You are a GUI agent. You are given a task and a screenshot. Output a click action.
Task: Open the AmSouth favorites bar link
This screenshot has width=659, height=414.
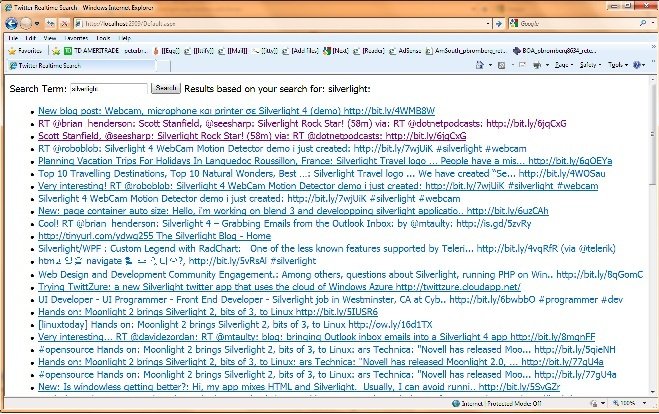point(467,51)
